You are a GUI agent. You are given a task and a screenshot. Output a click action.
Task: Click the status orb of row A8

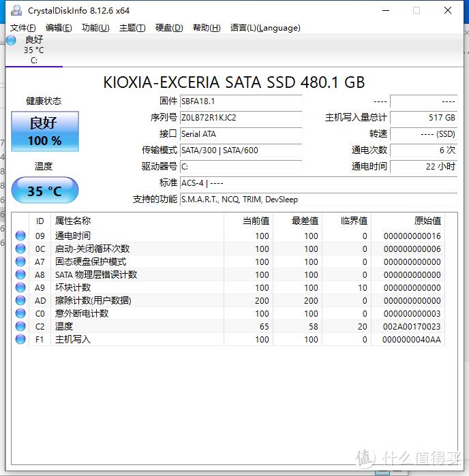coord(20,274)
